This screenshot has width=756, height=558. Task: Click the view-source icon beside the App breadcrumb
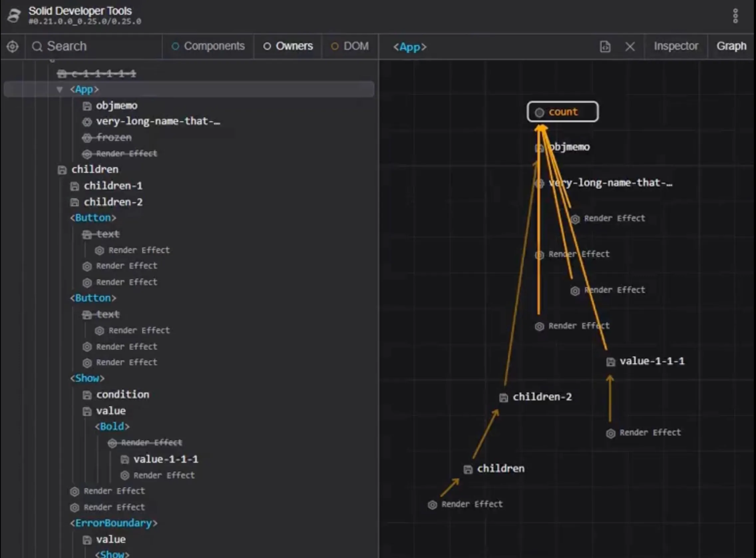coord(605,47)
